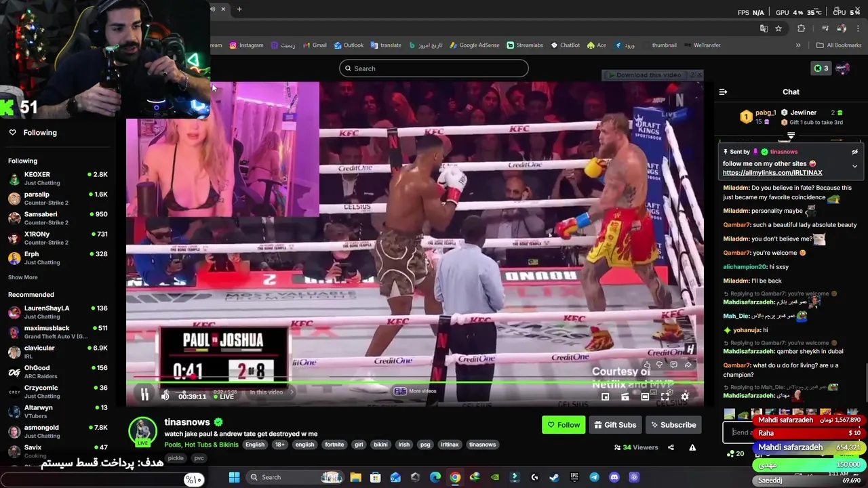Open KEOXER channel in the sidebar

pyautogui.click(x=58, y=178)
